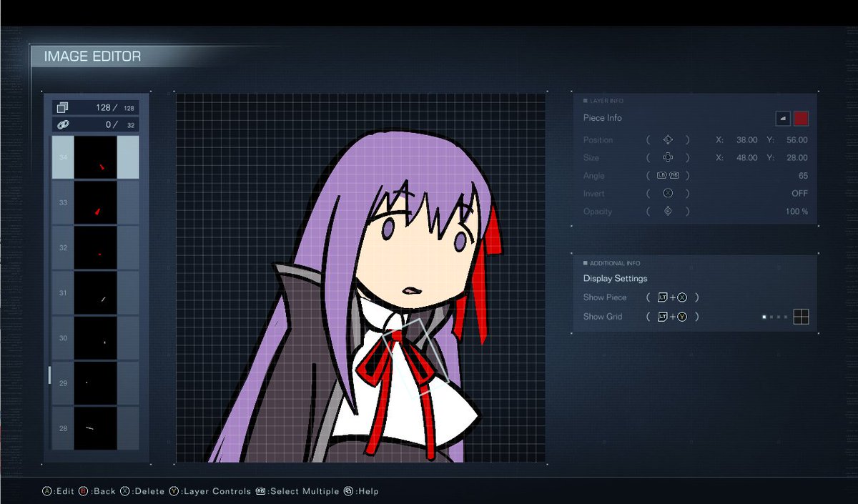
Task: Toggle the Invert OFF value
Action: (x=799, y=194)
